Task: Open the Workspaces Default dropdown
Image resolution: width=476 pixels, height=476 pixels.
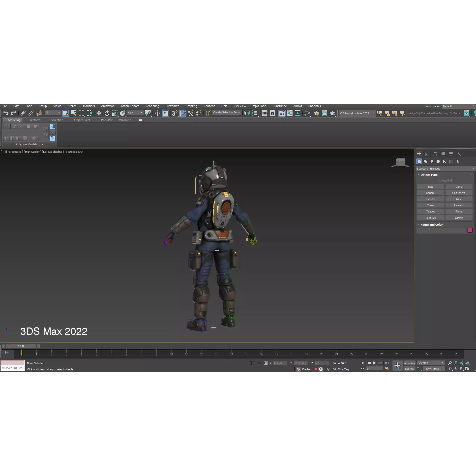Action: click(x=458, y=106)
